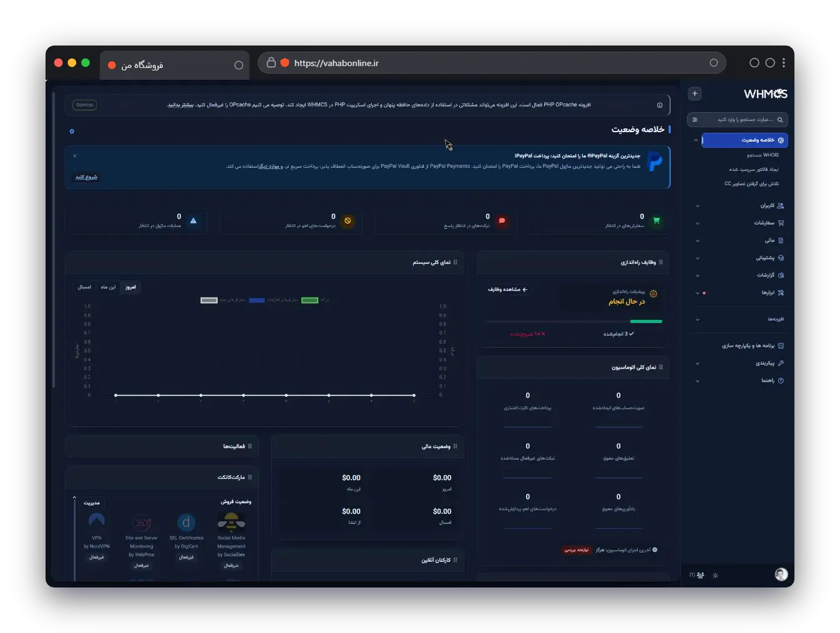Click the green cart pending orders icon
Image resolution: width=840 pixels, height=633 pixels.
657,221
